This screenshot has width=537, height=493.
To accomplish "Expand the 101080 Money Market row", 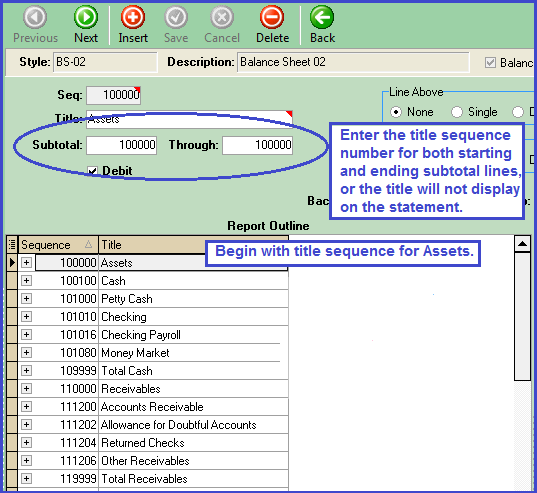I will 26,353.
